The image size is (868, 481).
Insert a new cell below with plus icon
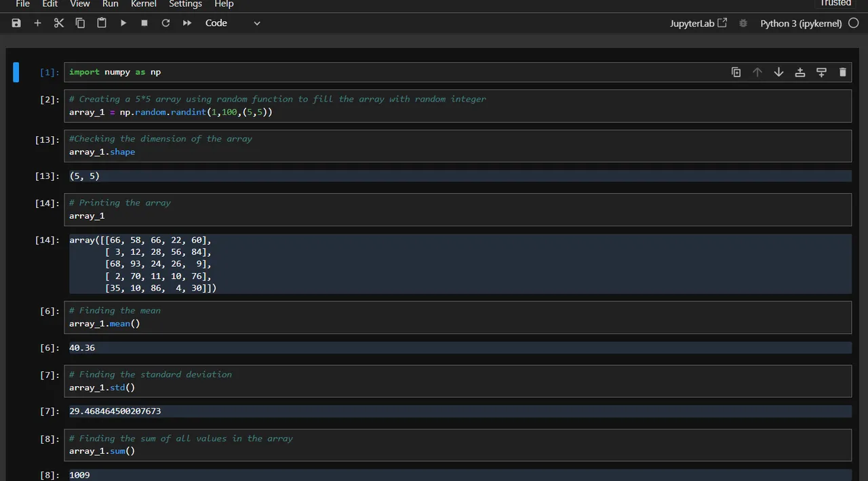pos(37,23)
